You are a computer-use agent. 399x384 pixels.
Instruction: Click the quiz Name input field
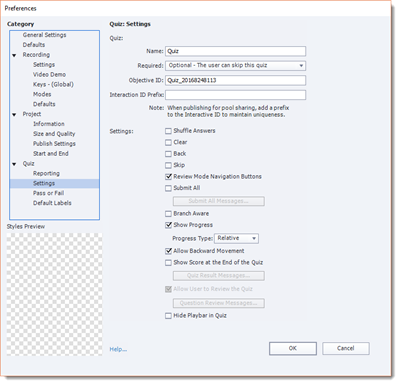pyautogui.click(x=235, y=51)
